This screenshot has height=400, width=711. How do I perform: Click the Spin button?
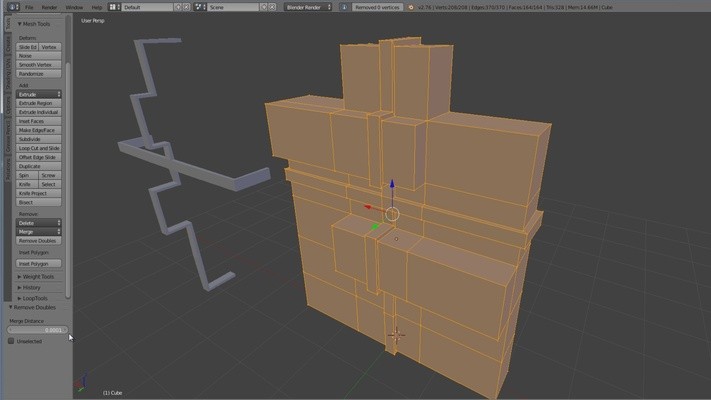coord(27,175)
